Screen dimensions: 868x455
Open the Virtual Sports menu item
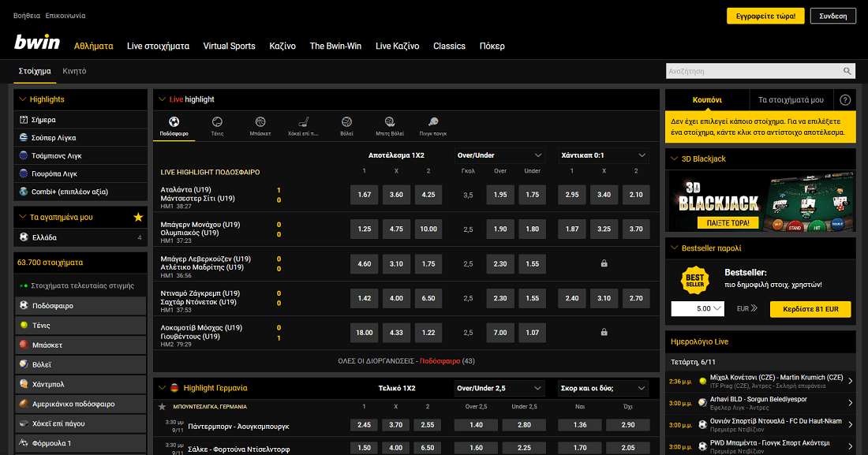point(229,46)
